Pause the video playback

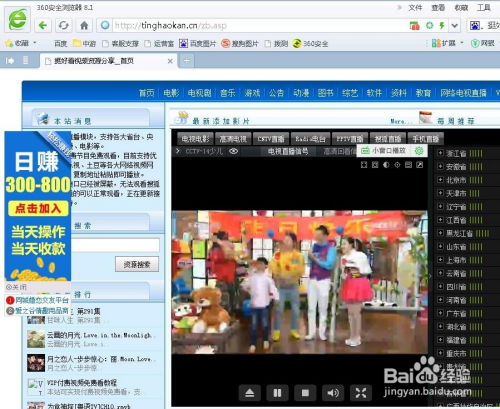(x=277, y=393)
